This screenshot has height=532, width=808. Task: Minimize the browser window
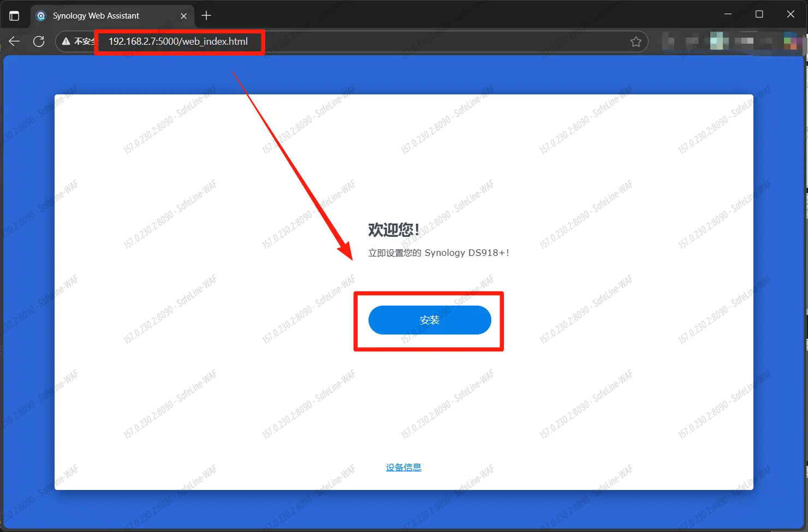pyautogui.click(x=728, y=14)
